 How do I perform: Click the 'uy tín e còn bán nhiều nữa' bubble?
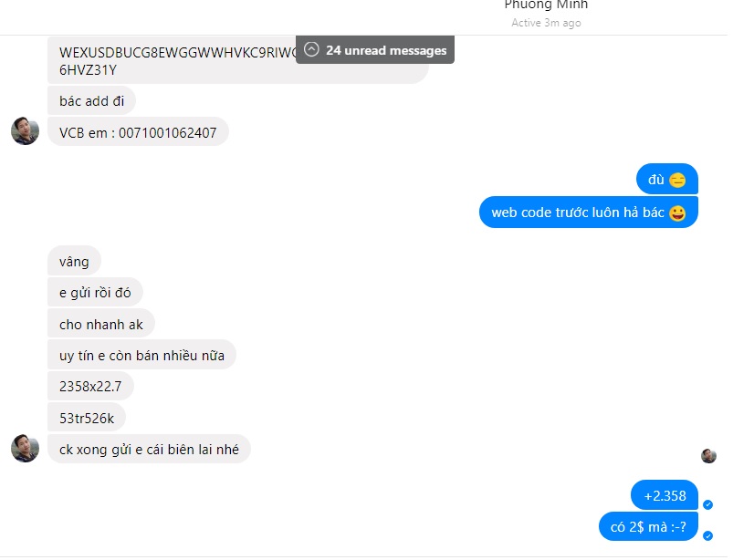click(141, 355)
